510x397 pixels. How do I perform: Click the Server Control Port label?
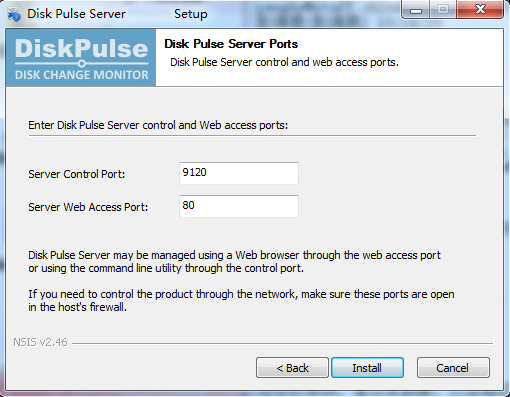click(x=77, y=174)
